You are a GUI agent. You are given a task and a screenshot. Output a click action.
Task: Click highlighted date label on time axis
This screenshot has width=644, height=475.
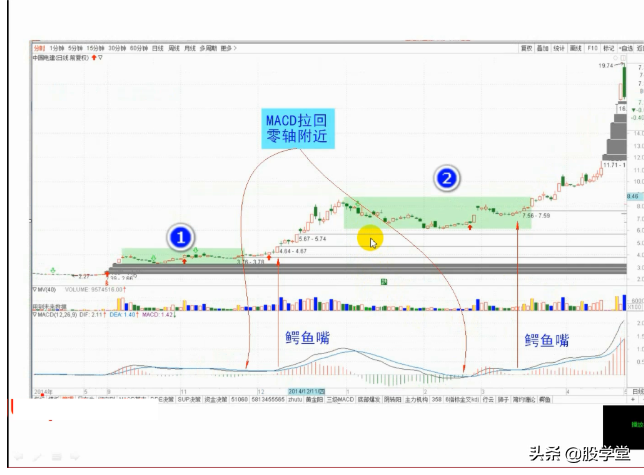(x=306, y=392)
